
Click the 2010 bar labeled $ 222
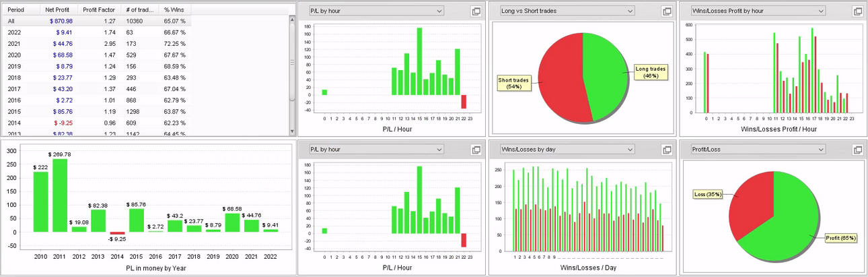(x=41, y=202)
